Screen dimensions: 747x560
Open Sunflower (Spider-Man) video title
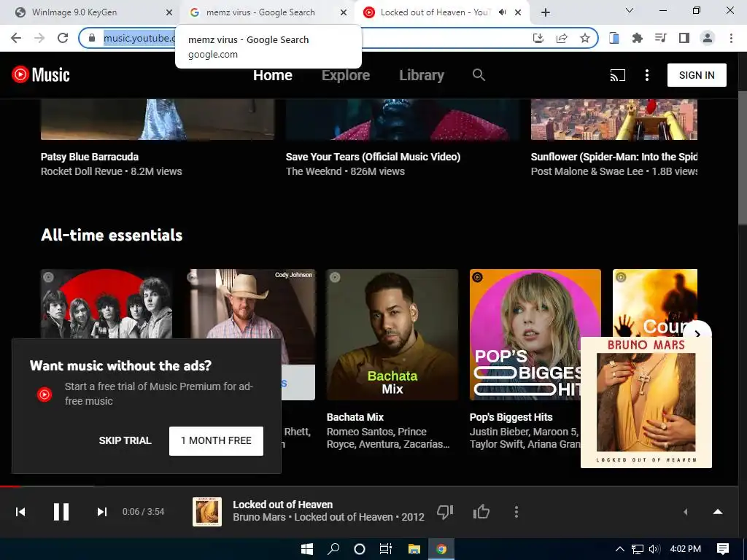(x=614, y=157)
